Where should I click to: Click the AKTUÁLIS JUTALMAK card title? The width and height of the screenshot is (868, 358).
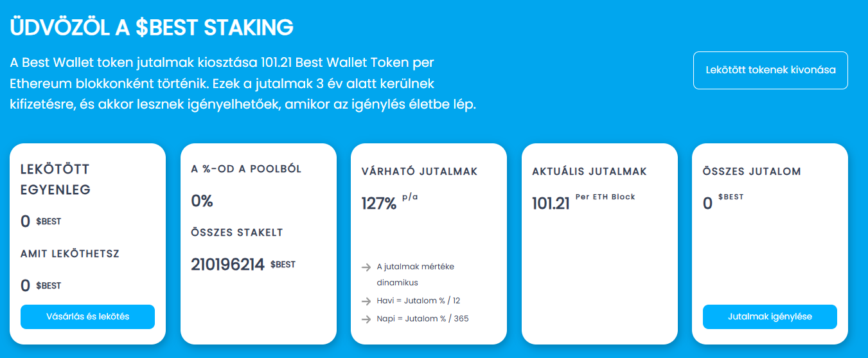589,172
